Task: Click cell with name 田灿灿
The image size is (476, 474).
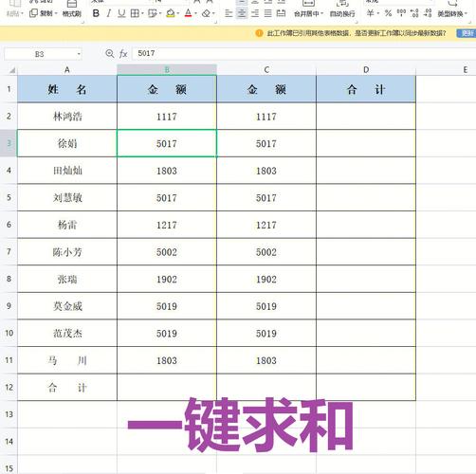Action: [x=67, y=171]
